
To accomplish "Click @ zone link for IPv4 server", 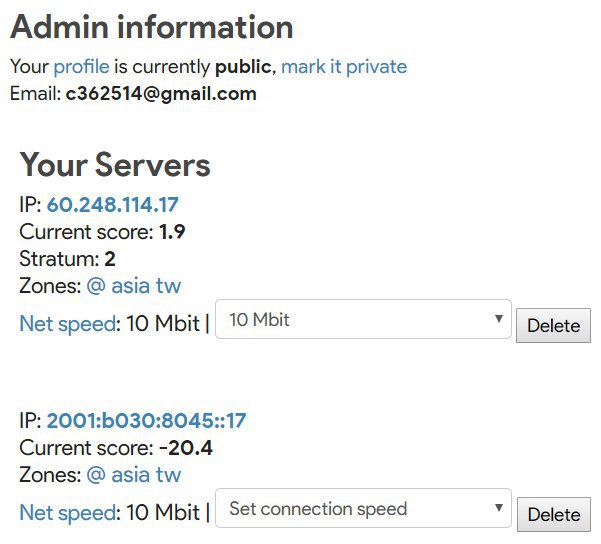I will (x=96, y=286).
